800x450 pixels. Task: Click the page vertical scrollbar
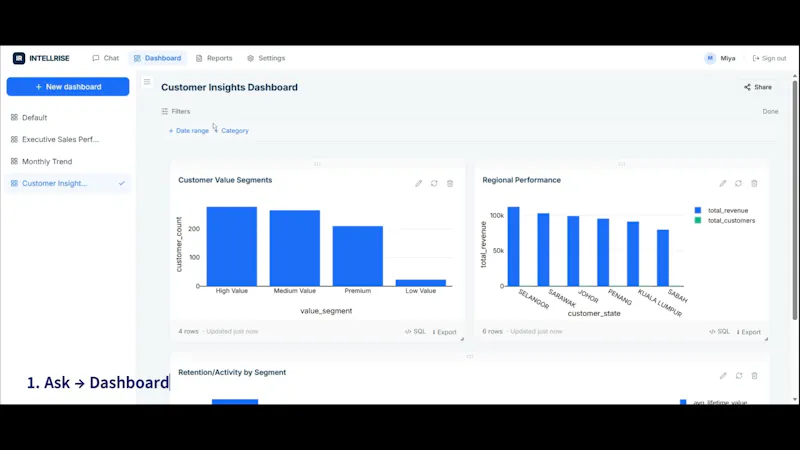(x=794, y=201)
